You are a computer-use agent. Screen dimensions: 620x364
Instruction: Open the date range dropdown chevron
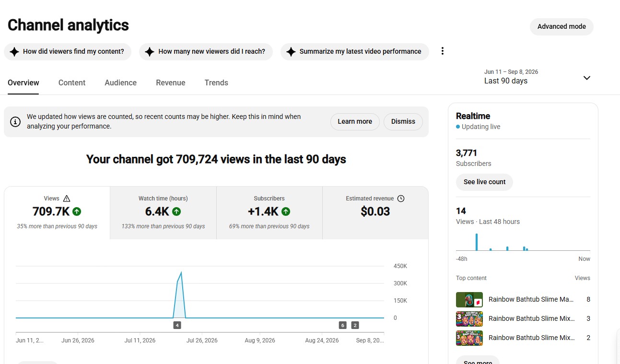tap(586, 78)
